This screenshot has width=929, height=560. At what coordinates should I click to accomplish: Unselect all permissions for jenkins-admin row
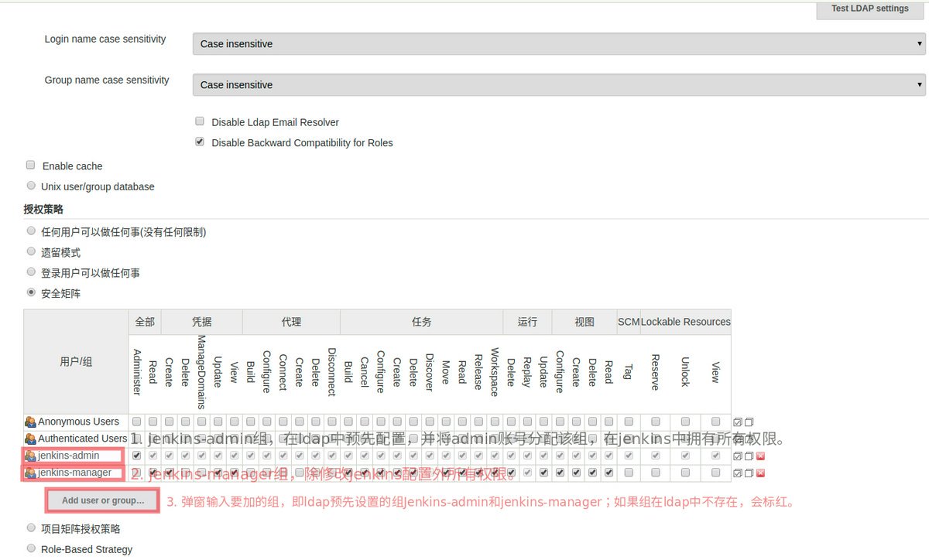pyautogui.click(x=749, y=456)
